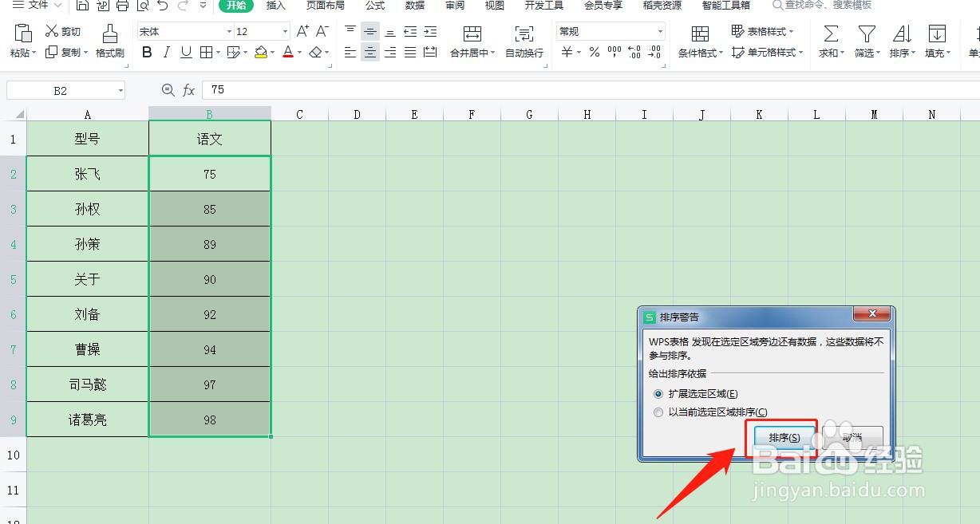Apply percent style with % icon
This screenshot has width=980, height=524.
595,53
